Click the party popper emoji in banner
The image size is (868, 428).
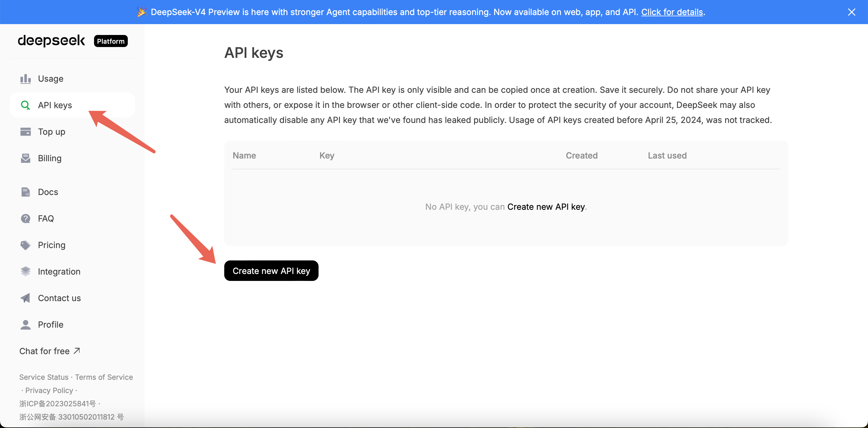tap(142, 12)
